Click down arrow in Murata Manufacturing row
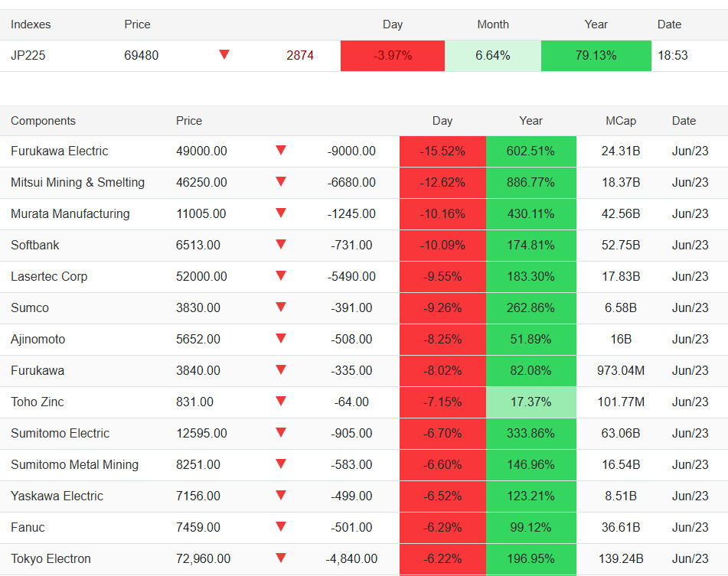The width and height of the screenshot is (728, 576). (280, 213)
